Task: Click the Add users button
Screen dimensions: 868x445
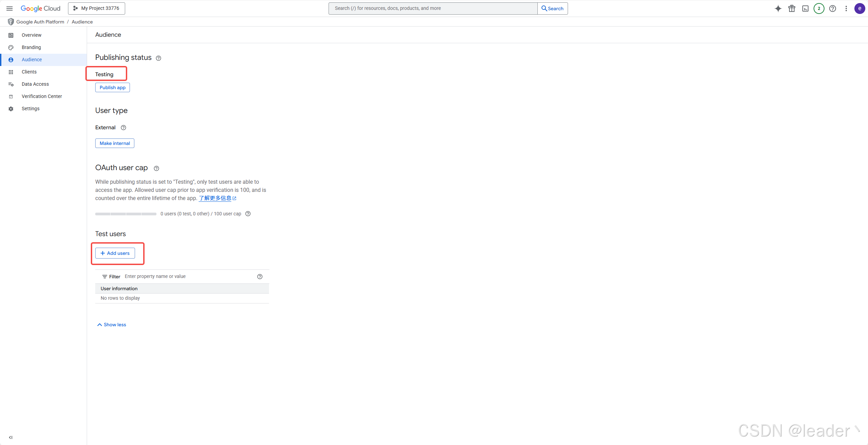Action: [115, 253]
